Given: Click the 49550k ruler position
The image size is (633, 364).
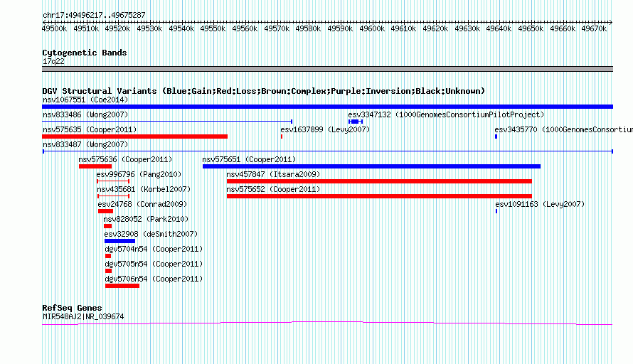Looking at the screenshot, I should 213,28.
